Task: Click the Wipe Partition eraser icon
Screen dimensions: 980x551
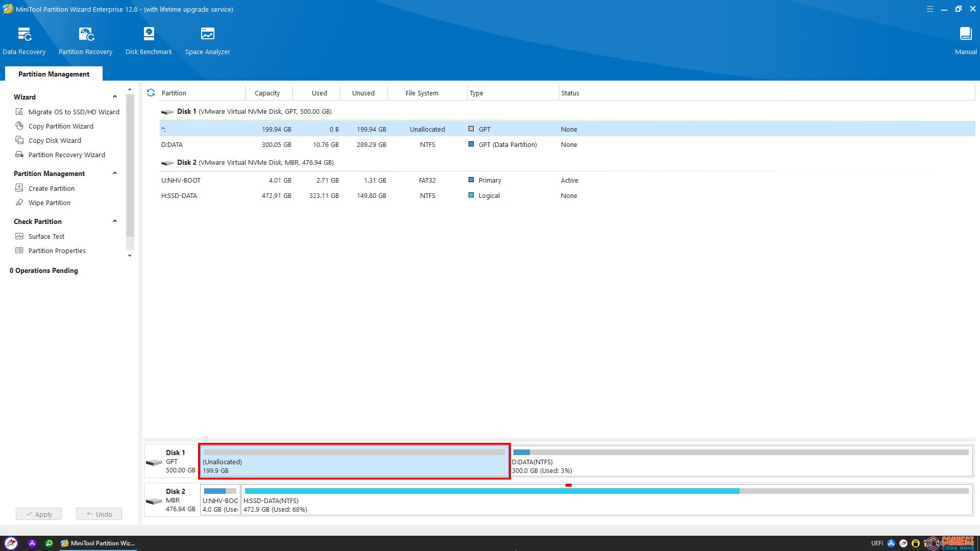Action: (19, 203)
